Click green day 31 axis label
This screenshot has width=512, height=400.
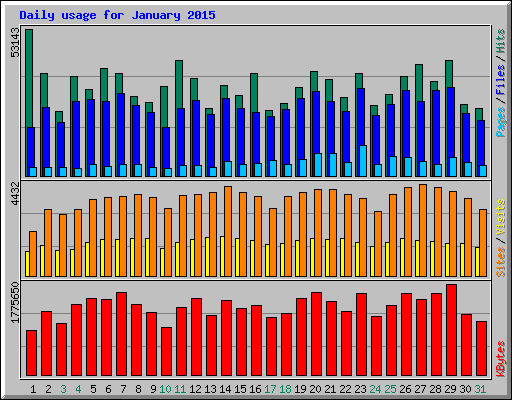480,389
